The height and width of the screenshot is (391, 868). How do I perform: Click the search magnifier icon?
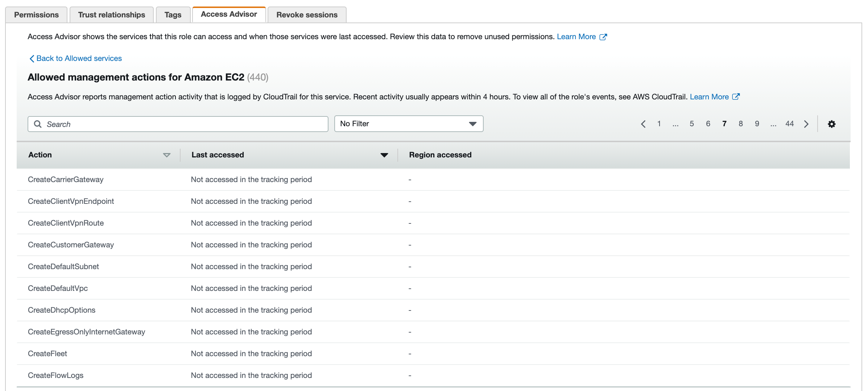(x=38, y=124)
